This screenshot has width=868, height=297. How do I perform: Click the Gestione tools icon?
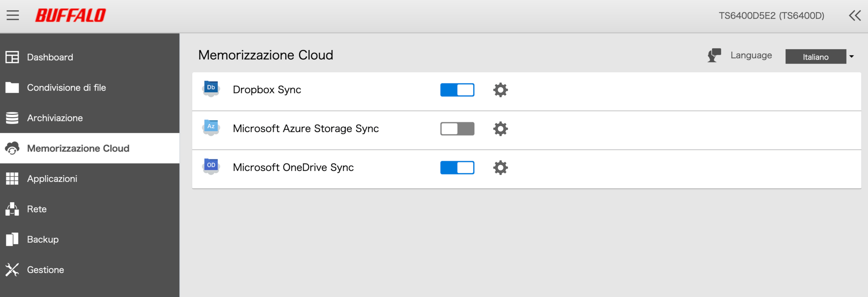point(12,270)
